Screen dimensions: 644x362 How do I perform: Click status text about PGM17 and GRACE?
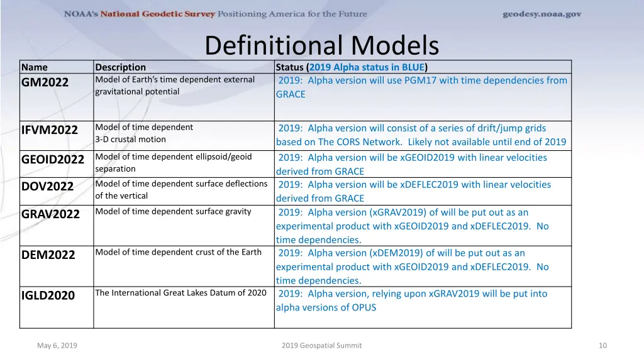(x=421, y=87)
